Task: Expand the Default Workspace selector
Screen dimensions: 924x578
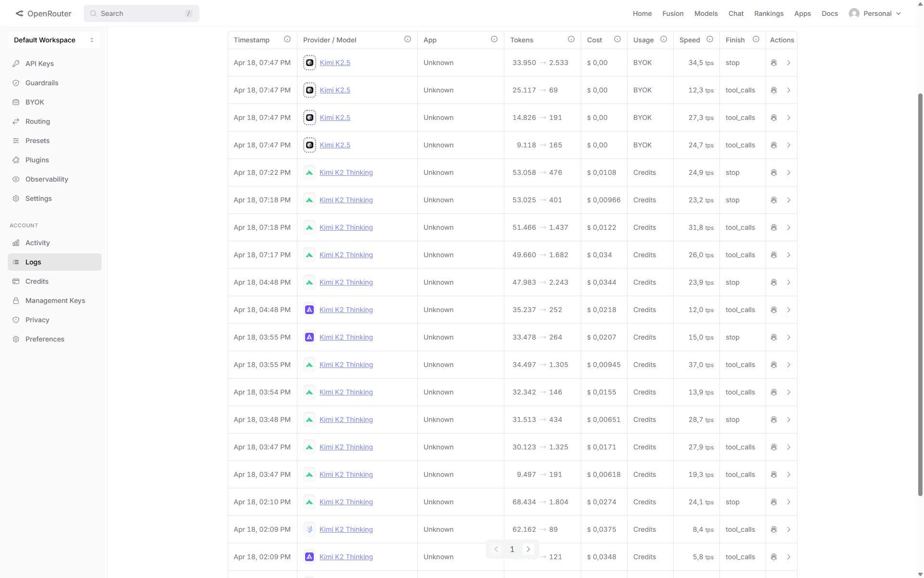Action: 54,40
